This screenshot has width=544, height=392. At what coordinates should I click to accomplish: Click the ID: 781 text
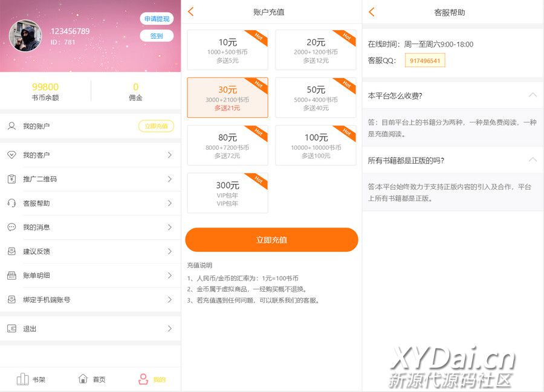[x=63, y=42]
